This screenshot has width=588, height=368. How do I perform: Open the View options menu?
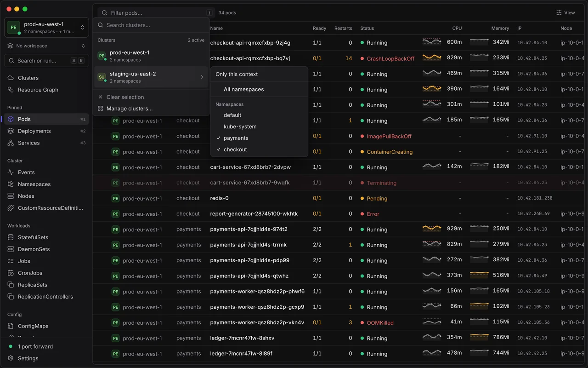565,13
